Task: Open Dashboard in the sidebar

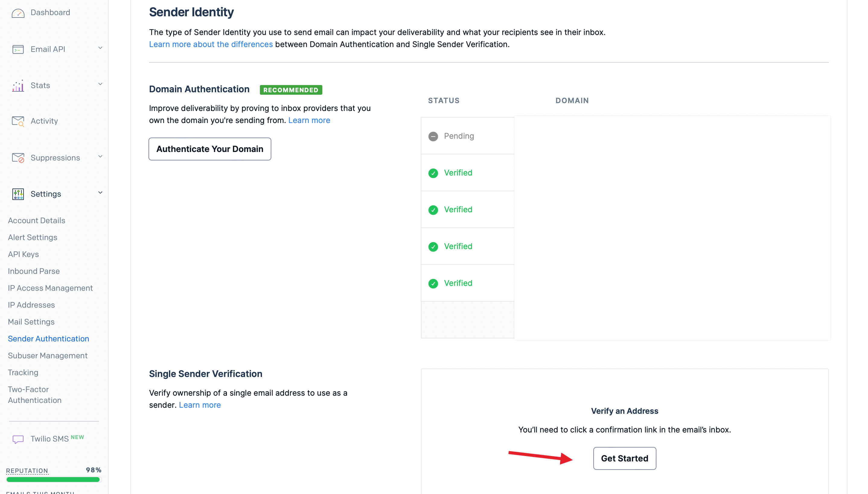Action: point(50,13)
